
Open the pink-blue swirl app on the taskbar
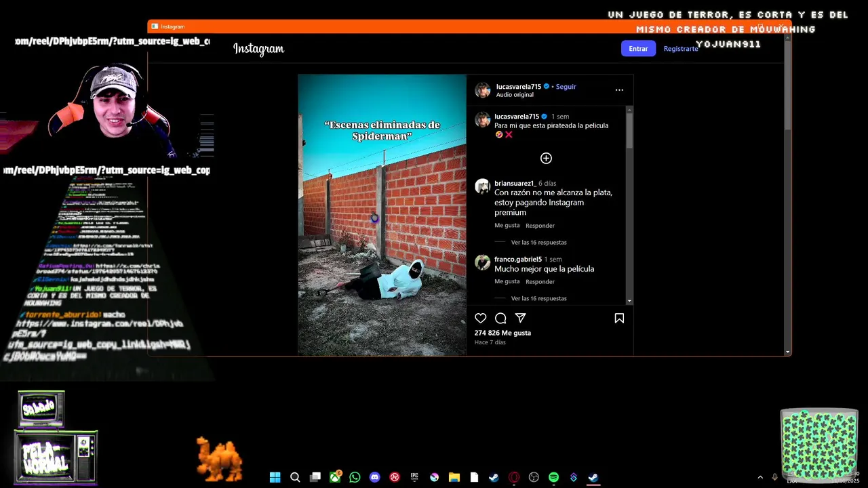point(435,477)
